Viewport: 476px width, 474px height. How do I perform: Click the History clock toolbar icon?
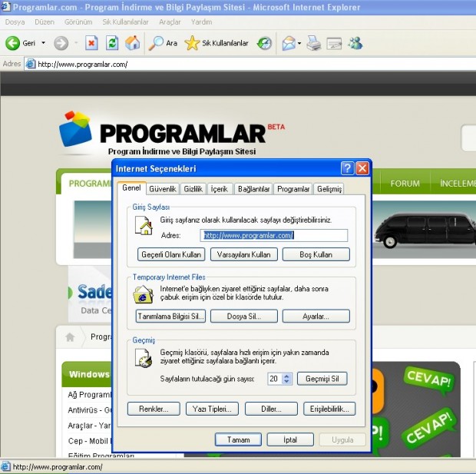264,43
